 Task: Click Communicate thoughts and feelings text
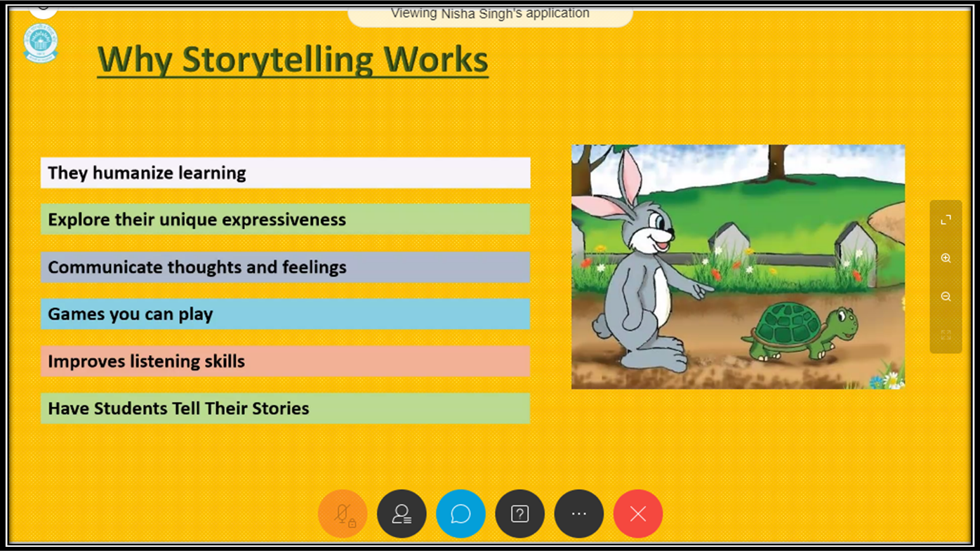click(197, 267)
